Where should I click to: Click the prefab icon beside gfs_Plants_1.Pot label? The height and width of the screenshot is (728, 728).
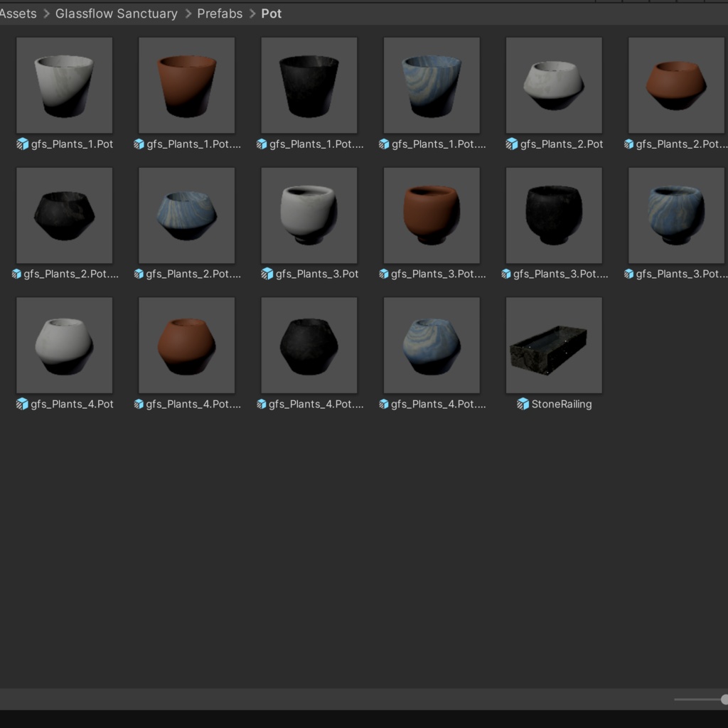point(22,144)
